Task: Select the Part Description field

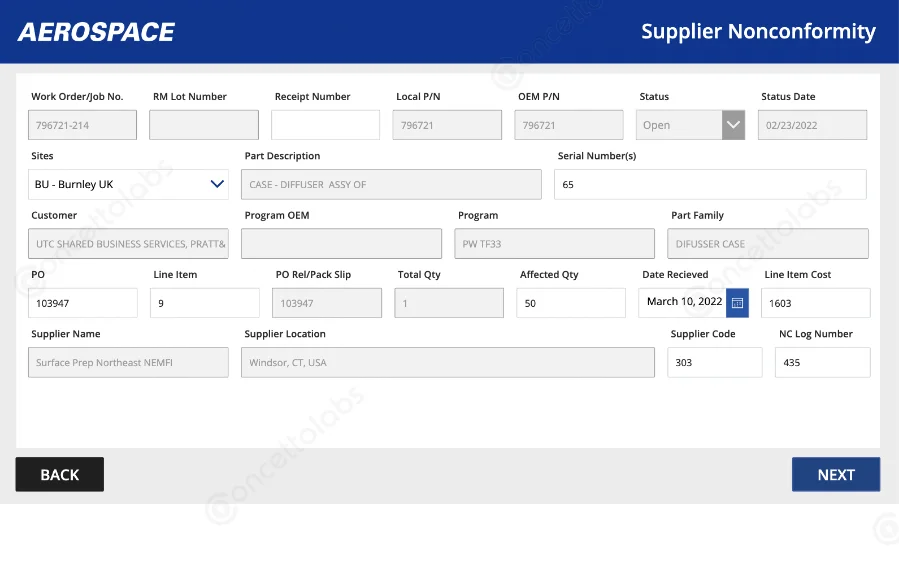Action: [391, 184]
